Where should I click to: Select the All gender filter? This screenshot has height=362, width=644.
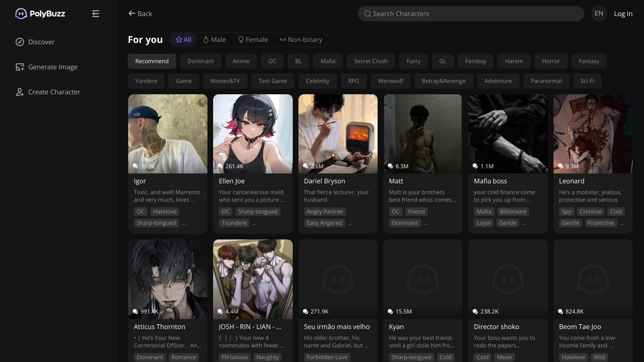[x=183, y=40]
